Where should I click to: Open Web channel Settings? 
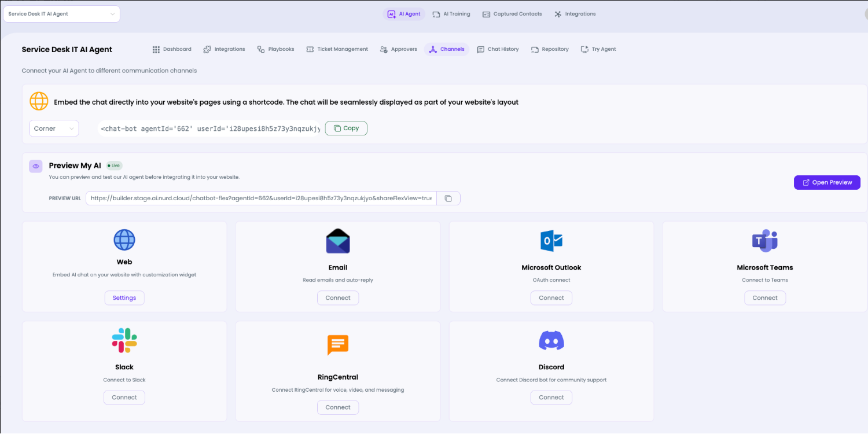(x=124, y=298)
